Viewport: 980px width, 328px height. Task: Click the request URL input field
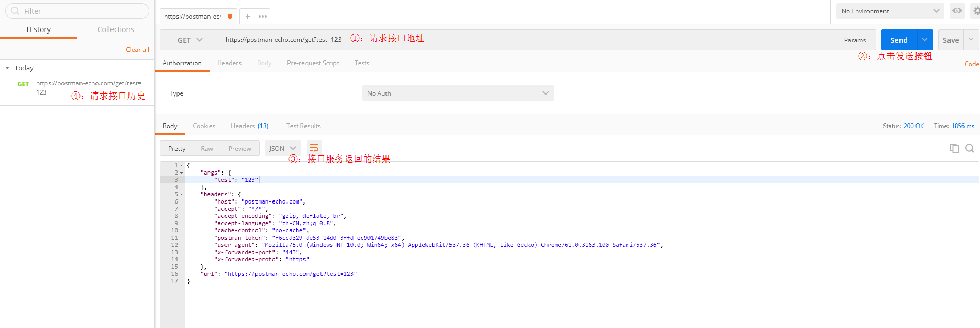(x=527, y=40)
